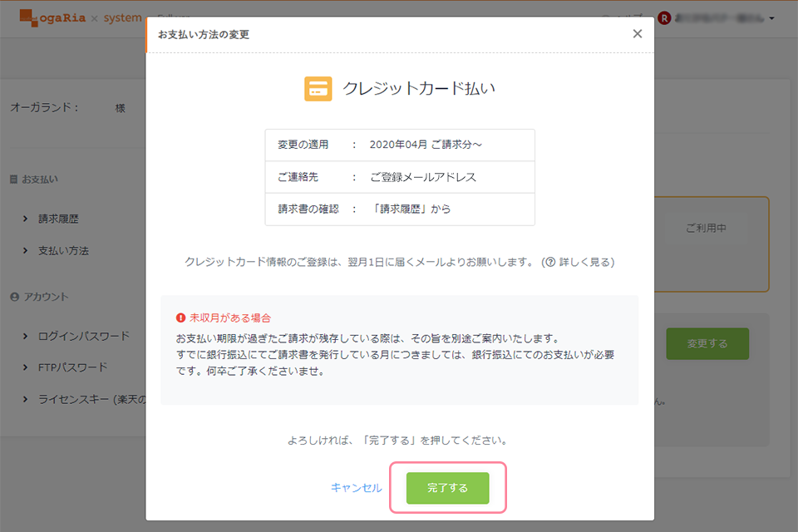The image size is (798, 532).
Task: Click the chevron beside ログインパスワード
Action: tap(25, 336)
